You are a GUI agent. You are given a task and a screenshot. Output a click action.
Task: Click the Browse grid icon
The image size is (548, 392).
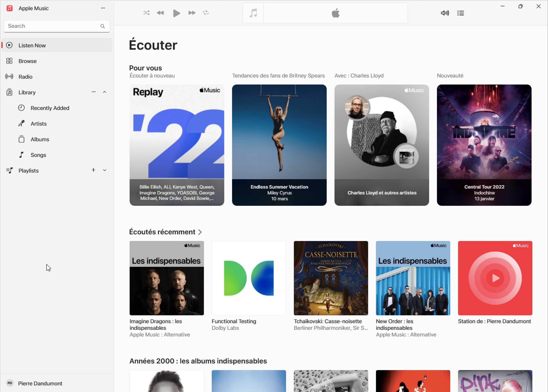(9, 61)
